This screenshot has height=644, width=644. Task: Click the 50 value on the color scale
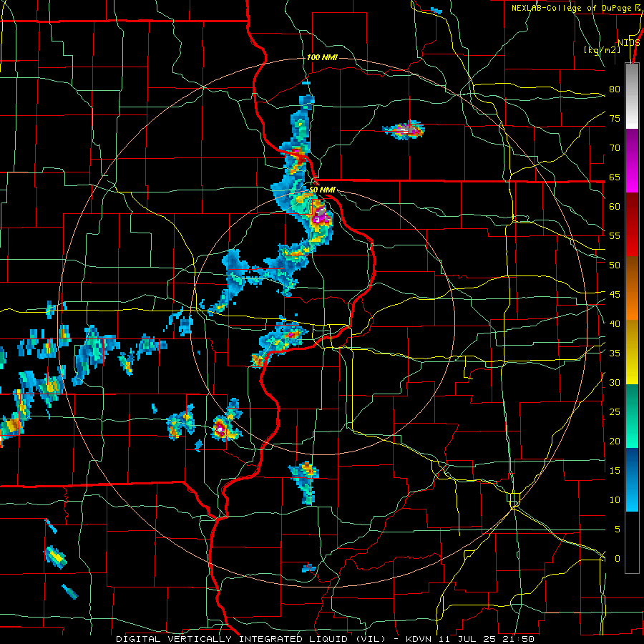615,265
